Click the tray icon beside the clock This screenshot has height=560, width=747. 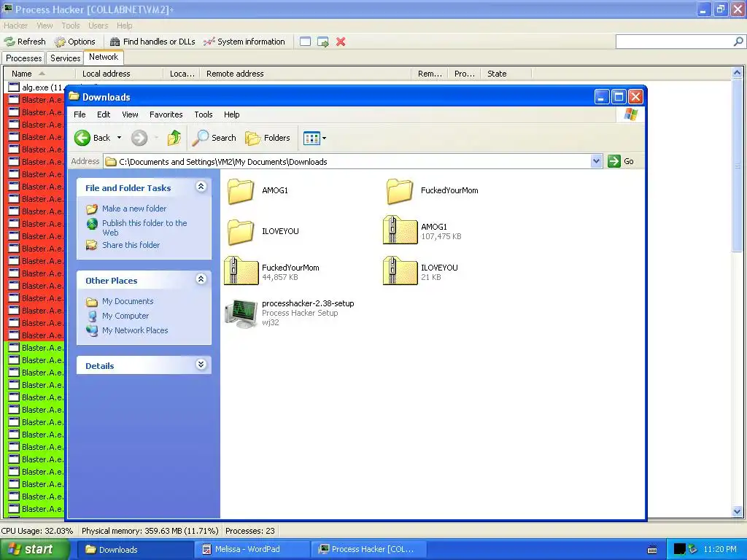click(x=693, y=550)
